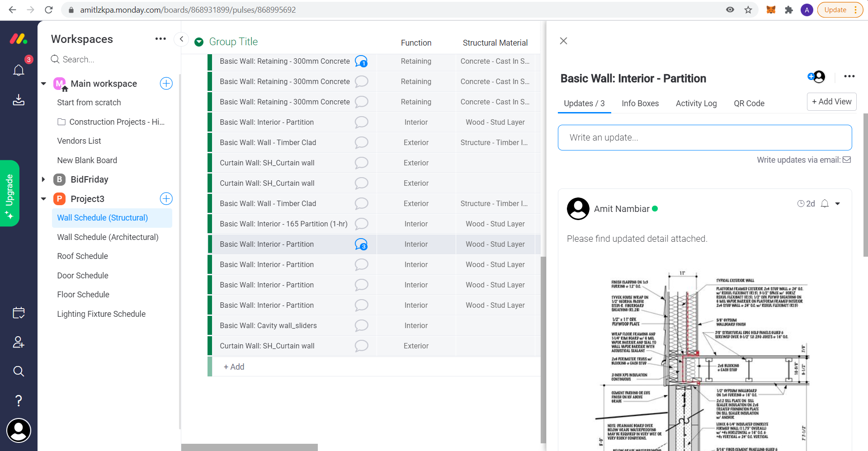Open the Roof Schedule board
The width and height of the screenshot is (868, 451).
click(x=82, y=256)
